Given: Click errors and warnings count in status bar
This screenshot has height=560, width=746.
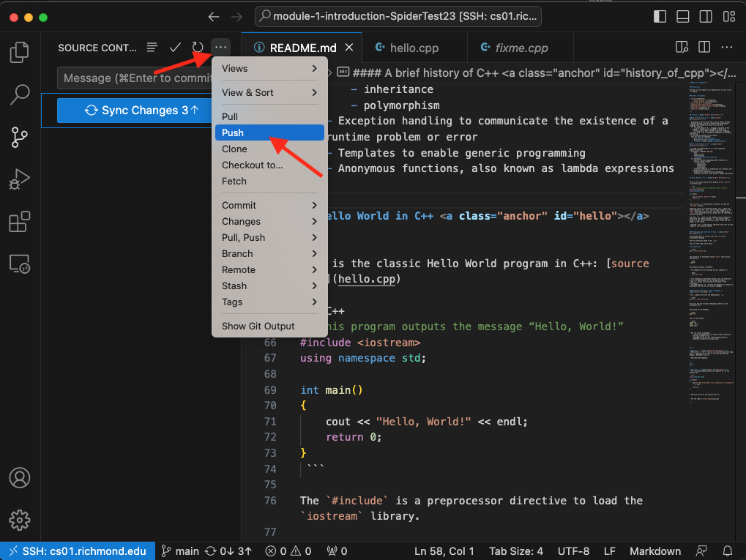Looking at the screenshot, I should coord(288,551).
